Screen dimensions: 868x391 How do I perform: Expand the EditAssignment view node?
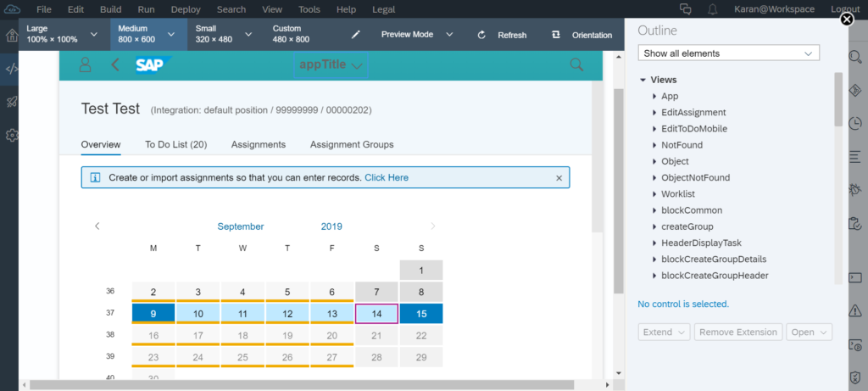[655, 113]
